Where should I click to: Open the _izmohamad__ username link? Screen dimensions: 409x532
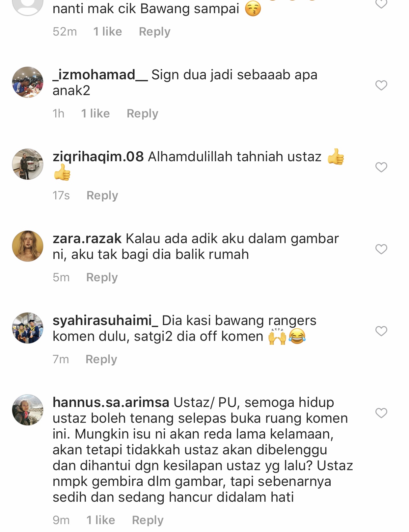[100, 75]
